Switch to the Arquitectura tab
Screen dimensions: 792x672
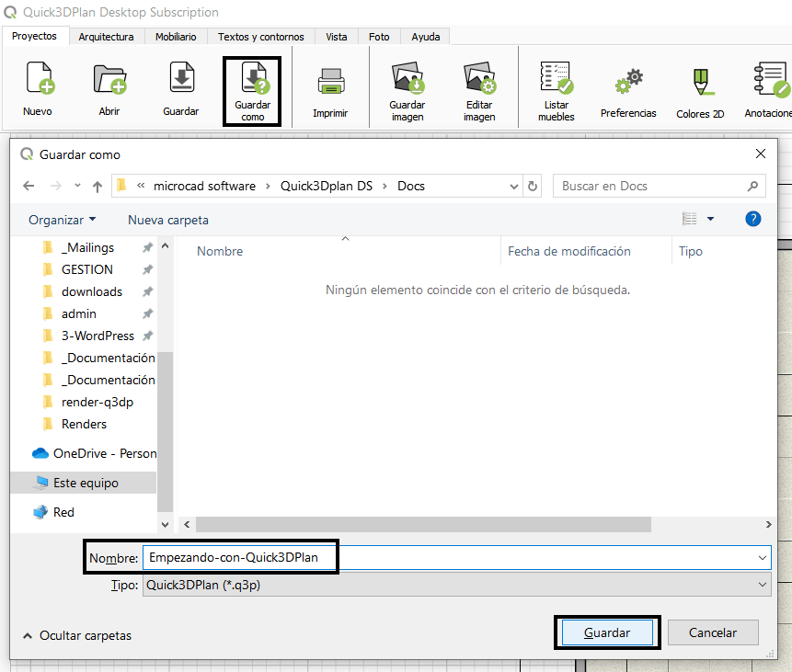106,37
